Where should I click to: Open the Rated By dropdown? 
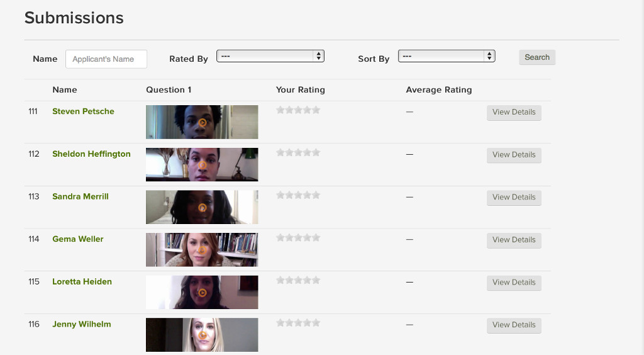[270, 56]
